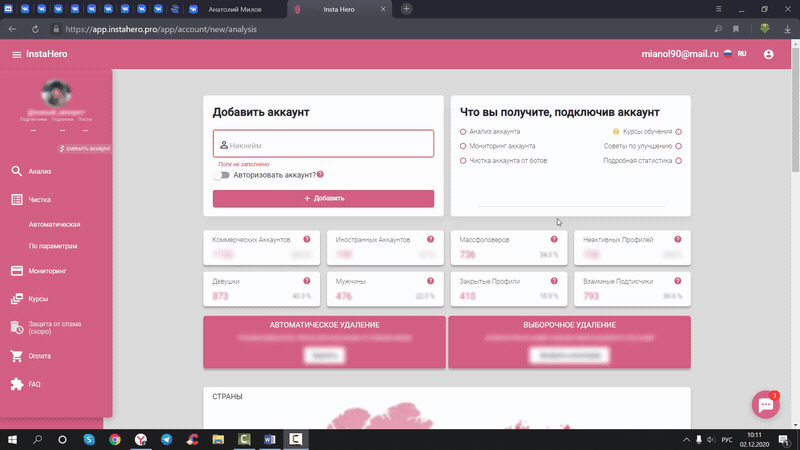Close the Insta Hero browser tab

click(x=383, y=9)
